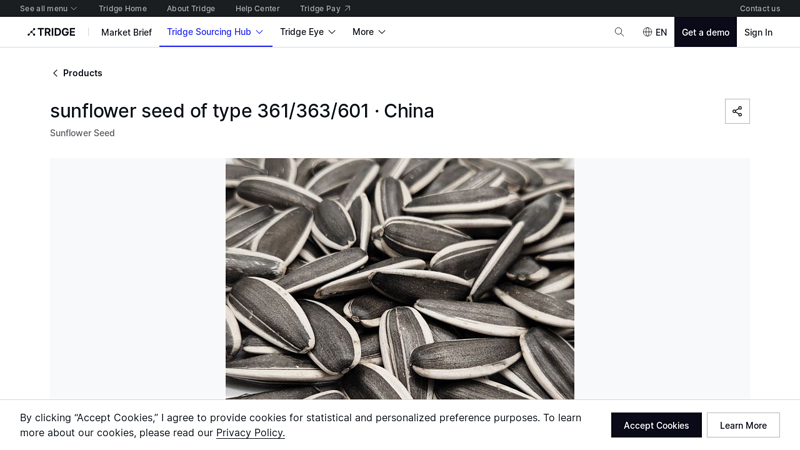This screenshot has width=800, height=450.
Task: Click the Get a demo button
Action: click(705, 32)
